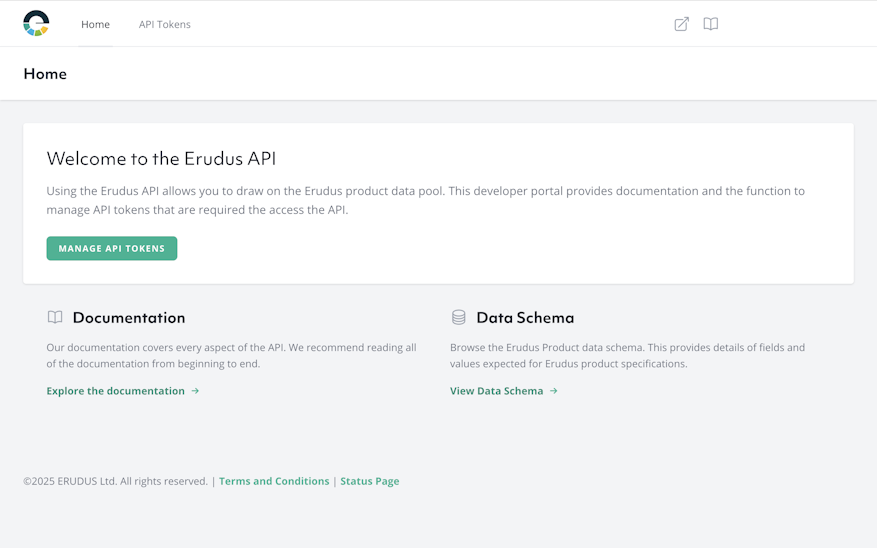Viewport: 877px width, 548px height.
Task: Click the arrow after Explore the documentation
Action: click(195, 391)
